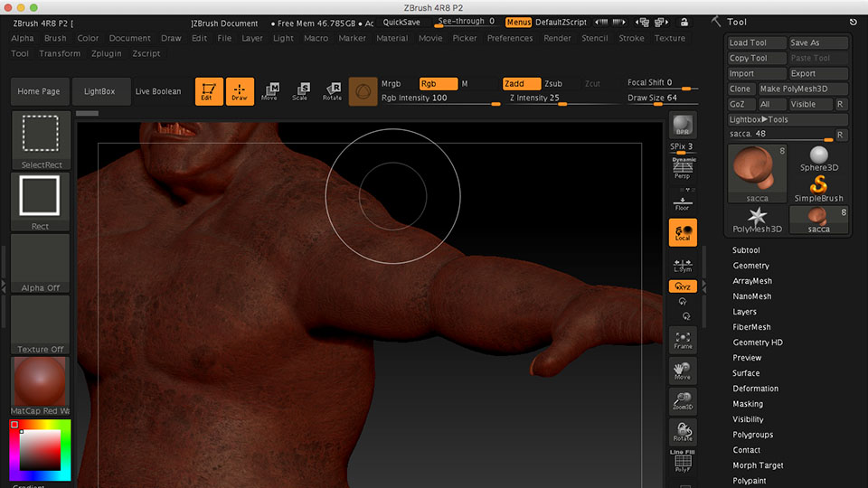Viewport: 868px width, 488px height.
Task: Expand the Deformation subpalette
Action: tap(755, 389)
